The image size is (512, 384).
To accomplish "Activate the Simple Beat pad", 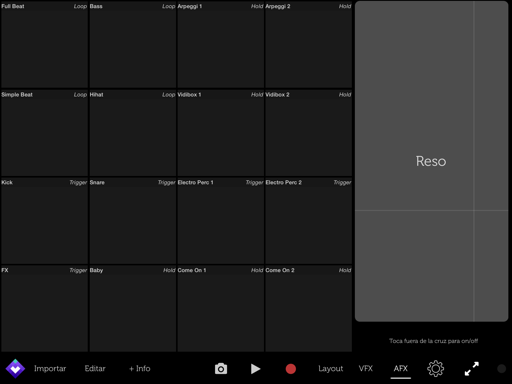I will (x=44, y=133).
